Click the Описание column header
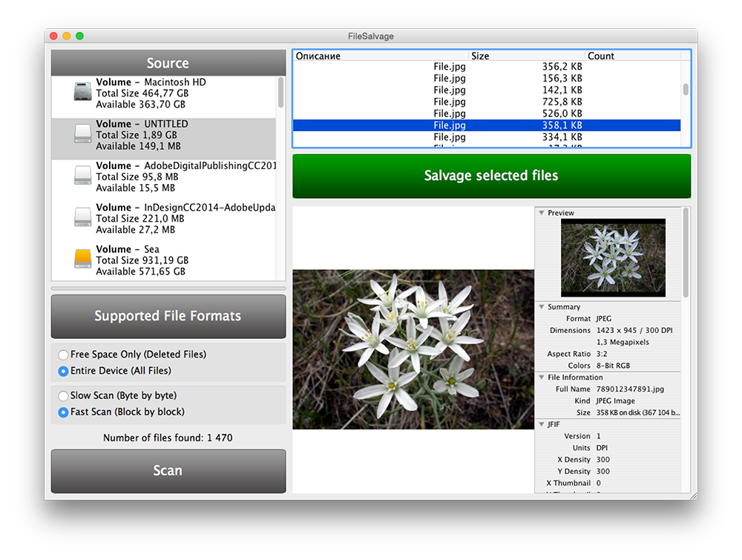Screen dimensions: 742x560 coord(381,56)
